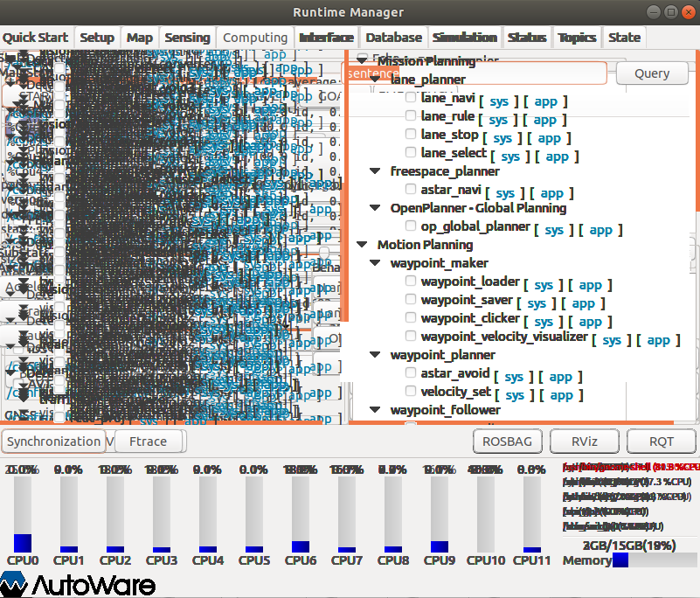The image size is (700, 598).
Task: Click the Ftrace button
Action: point(149,442)
